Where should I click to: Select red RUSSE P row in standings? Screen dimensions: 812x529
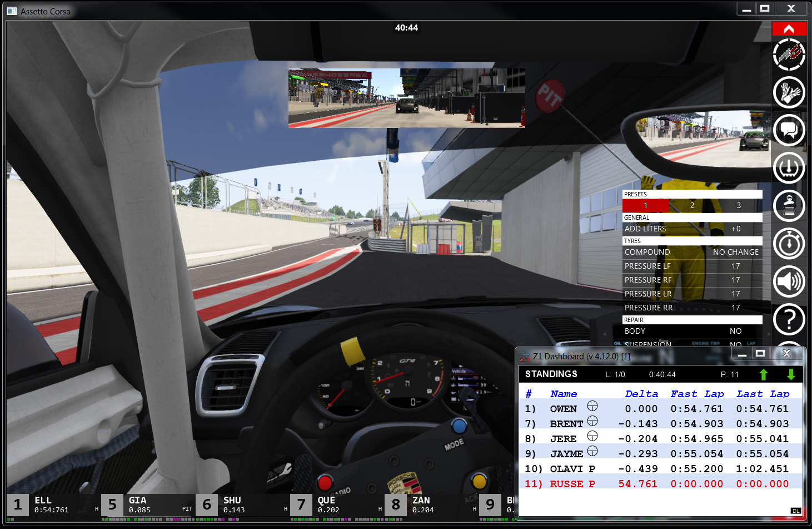[x=660, y=484]
